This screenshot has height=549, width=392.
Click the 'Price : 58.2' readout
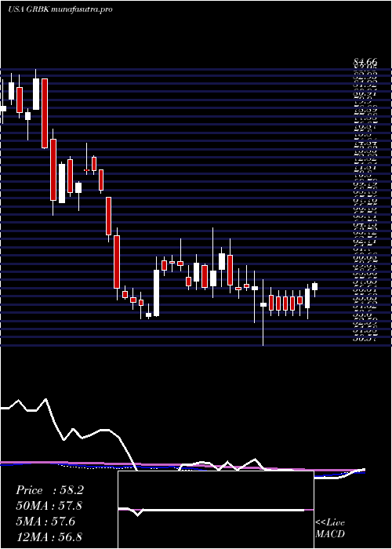[x=49, y=490]
